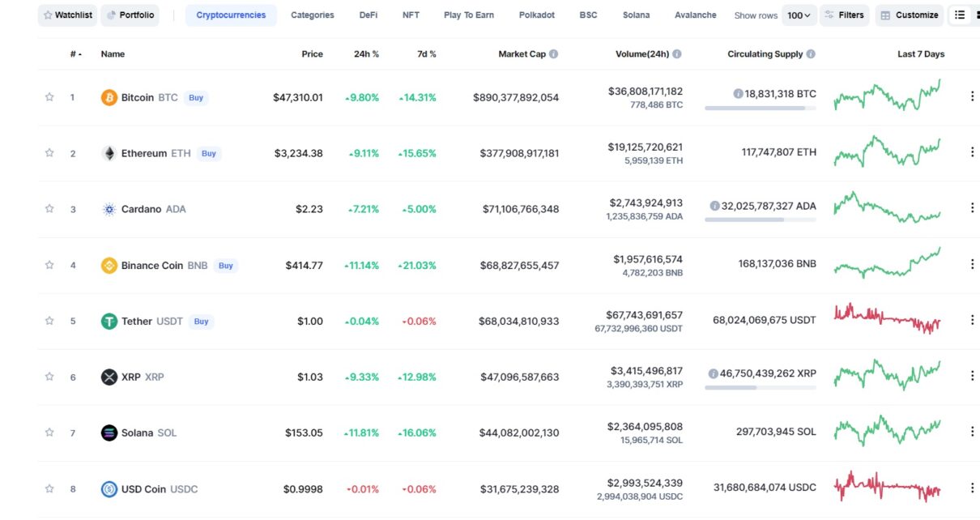This screenshot has height=520, width=980.
Task: Open the Cardano row options menu
Action: pyautogui.click(x=972, y=208)
